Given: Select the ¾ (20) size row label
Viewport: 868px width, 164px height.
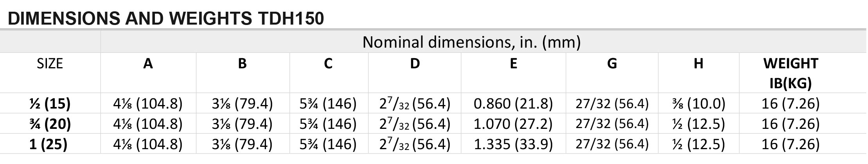Looking at the screenshot, I should click(x=50, y=124).
